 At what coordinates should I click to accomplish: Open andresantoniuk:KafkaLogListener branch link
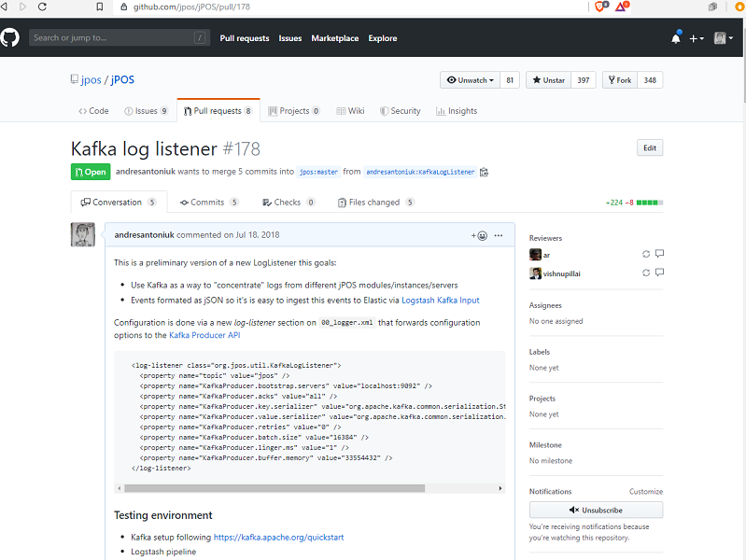coord(420,173)
